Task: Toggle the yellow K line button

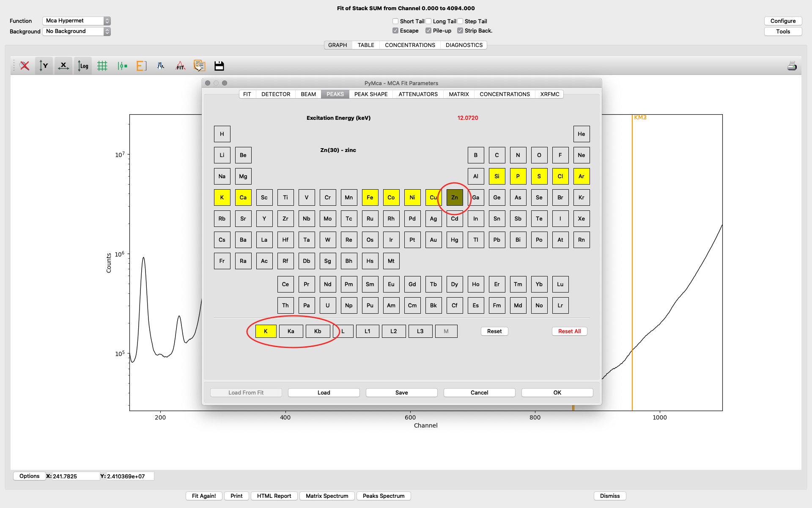Action: [266, 331]
